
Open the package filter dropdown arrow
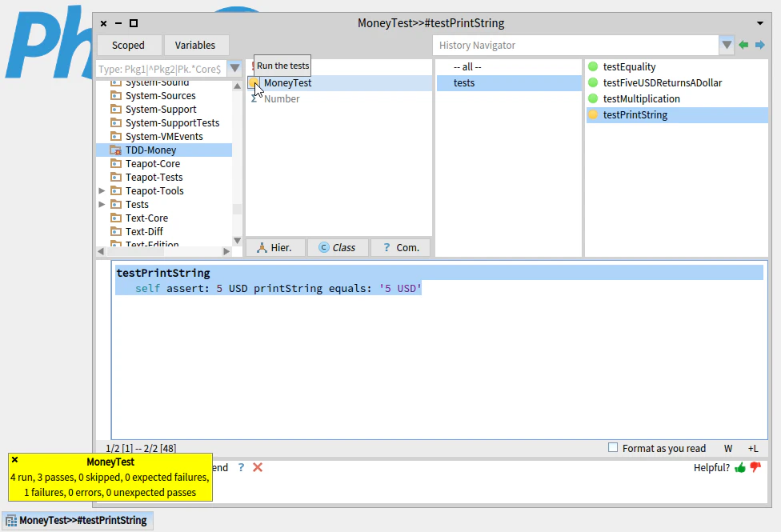point(234,68)
